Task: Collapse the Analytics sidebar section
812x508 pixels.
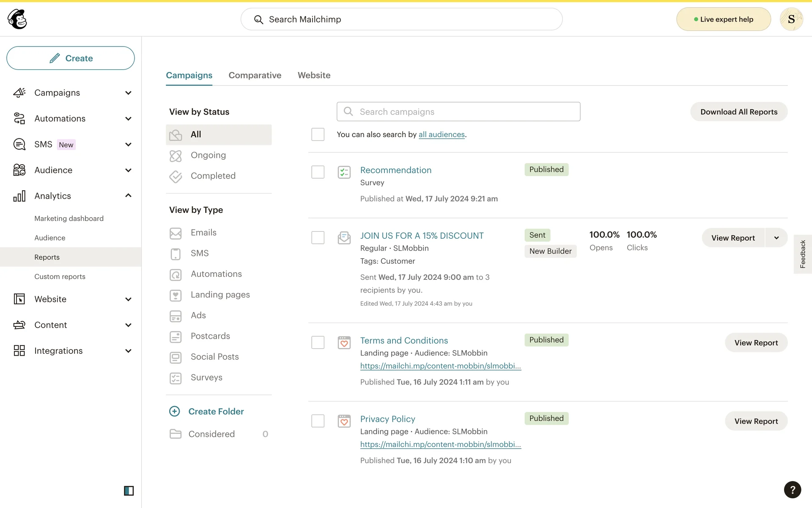Action: tap(128, 196)
